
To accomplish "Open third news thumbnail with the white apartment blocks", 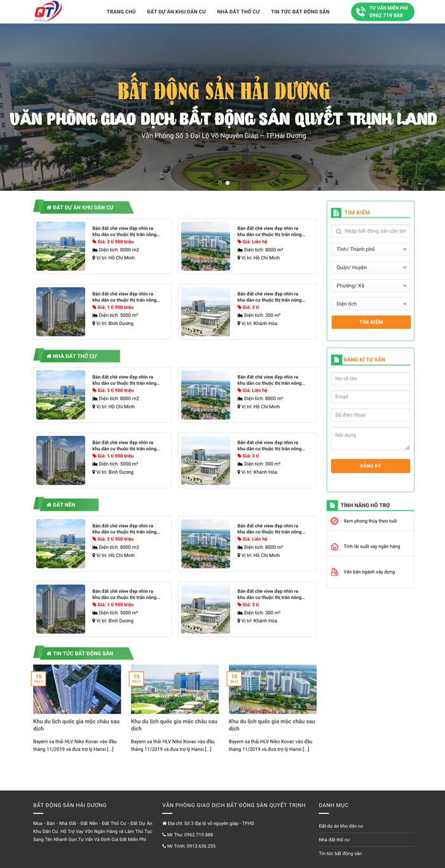I will click(273, 689).
